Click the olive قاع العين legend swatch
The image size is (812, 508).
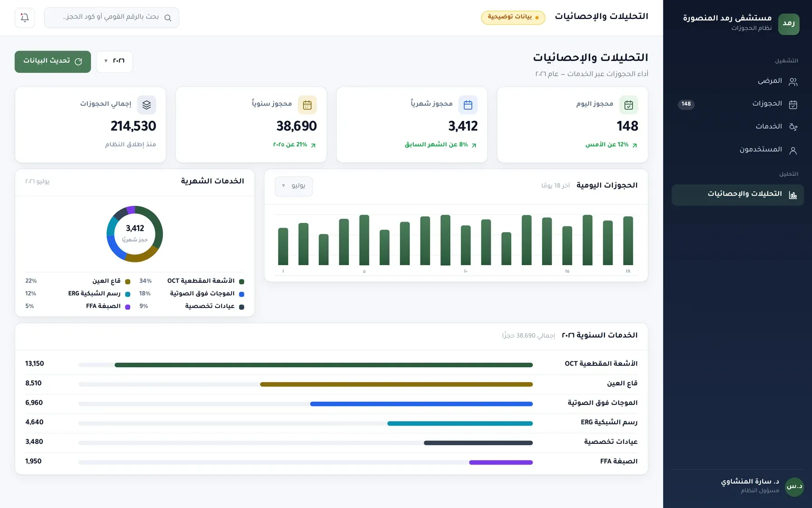[128, 282]
